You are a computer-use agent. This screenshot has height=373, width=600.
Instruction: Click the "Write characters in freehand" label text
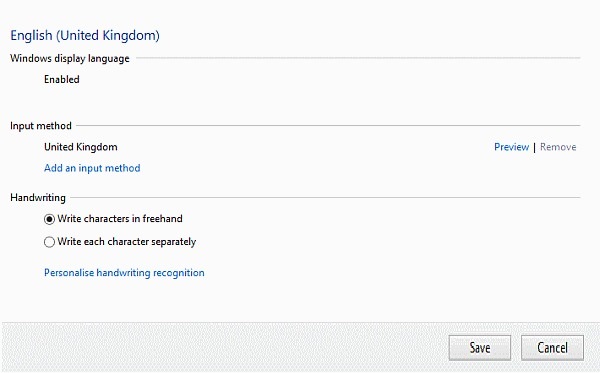pyautogui.click(x=120, y=219)
